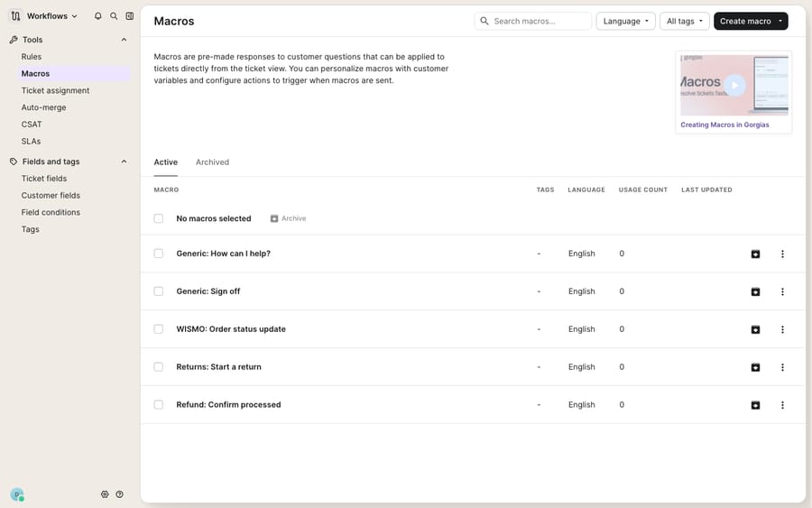
Task: Open more options for WISMO: Order status update
Action: (x=782, y=329)
